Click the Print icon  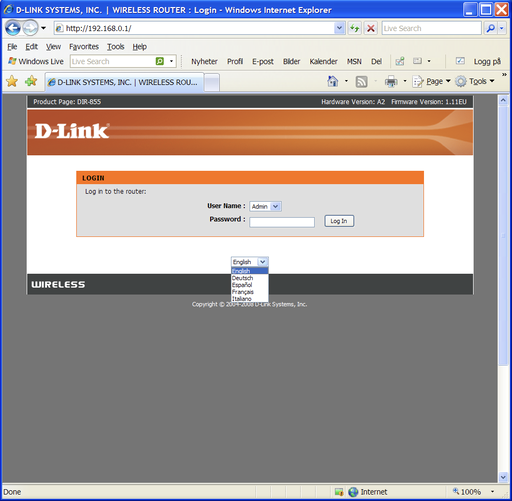tap(391, 81)
